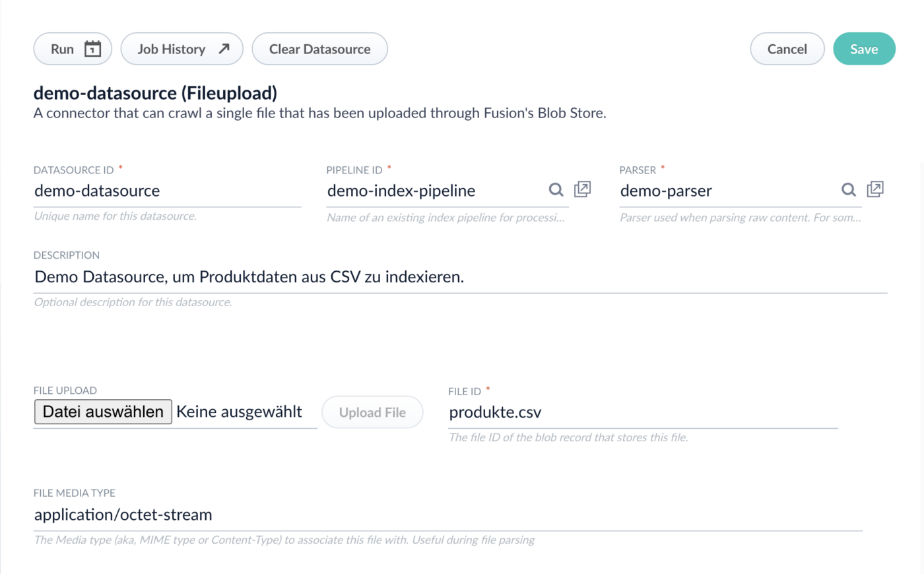
Task: Cancel the datasource changes
Action: tap(787, 49)
